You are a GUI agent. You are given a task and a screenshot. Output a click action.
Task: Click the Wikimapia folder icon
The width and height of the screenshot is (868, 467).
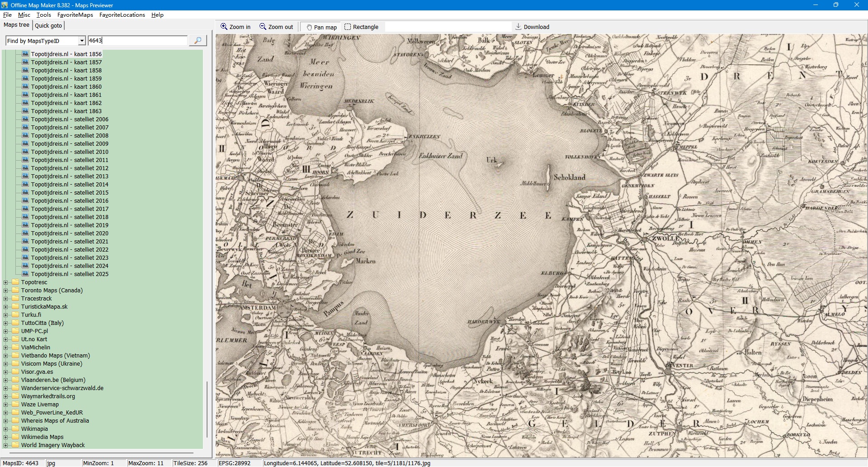[x=16, y=429]
